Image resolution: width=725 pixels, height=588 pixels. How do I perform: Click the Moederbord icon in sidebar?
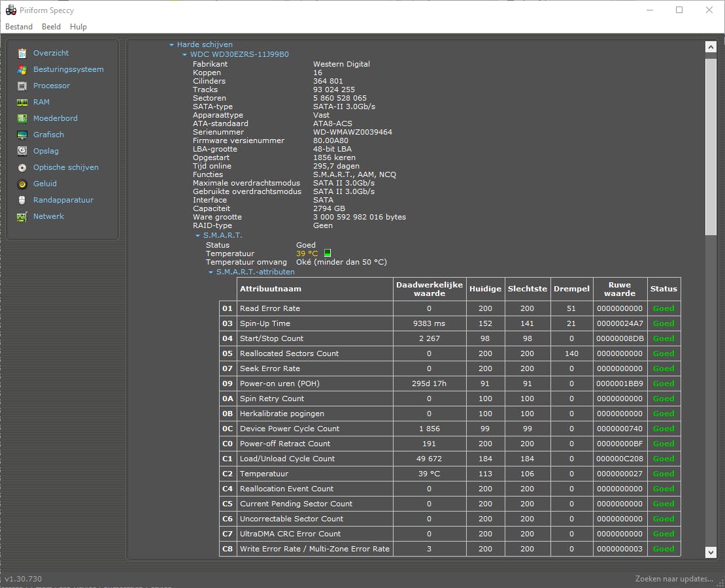tap(22, 118)
